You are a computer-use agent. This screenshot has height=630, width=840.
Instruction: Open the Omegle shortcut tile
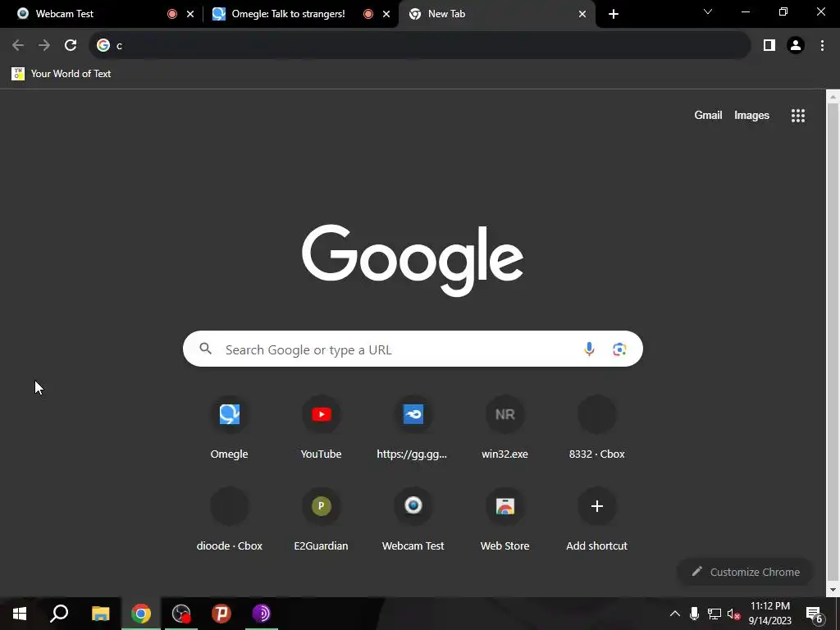pyautogui.click(x=230, y=427)
